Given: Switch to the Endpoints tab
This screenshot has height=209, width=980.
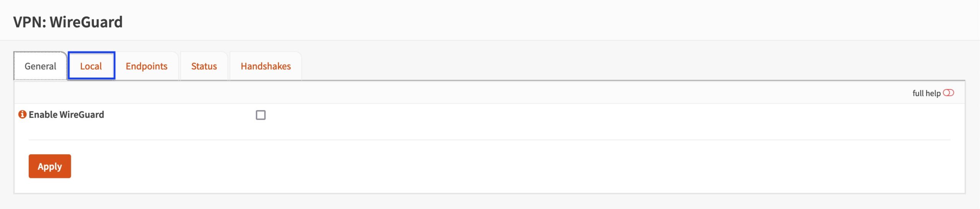Looking at the screenshot, I should (x=147, y=66).
